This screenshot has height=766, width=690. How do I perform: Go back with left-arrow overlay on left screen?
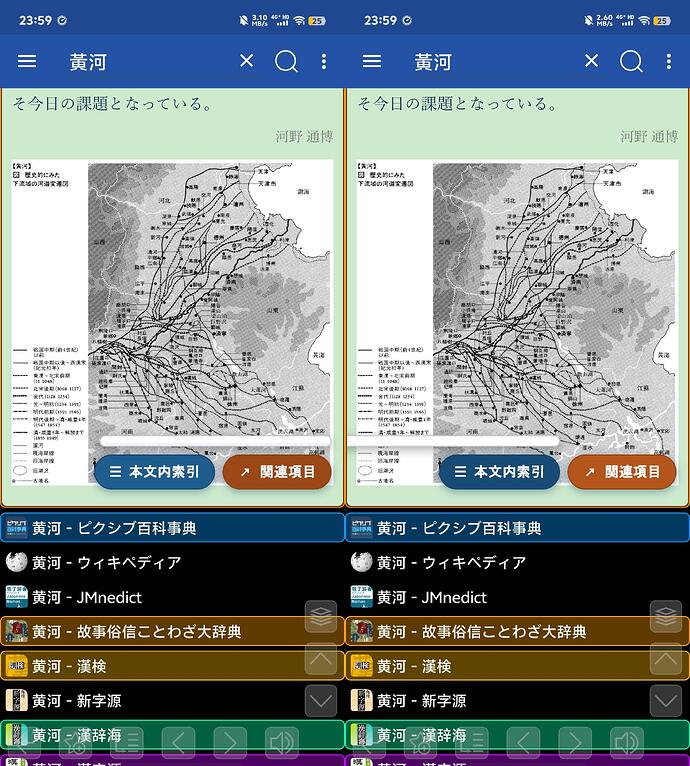tap(178, 744)
